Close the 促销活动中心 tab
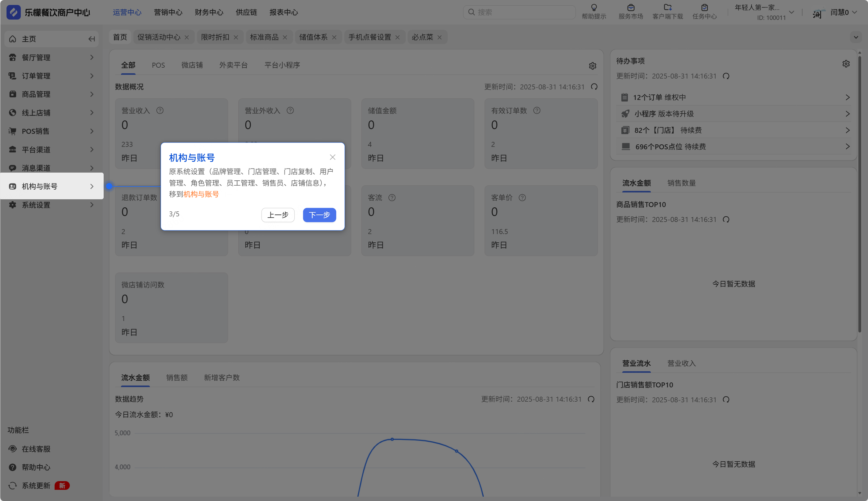This screenshot has width=868, height=501. pos(187,37)
